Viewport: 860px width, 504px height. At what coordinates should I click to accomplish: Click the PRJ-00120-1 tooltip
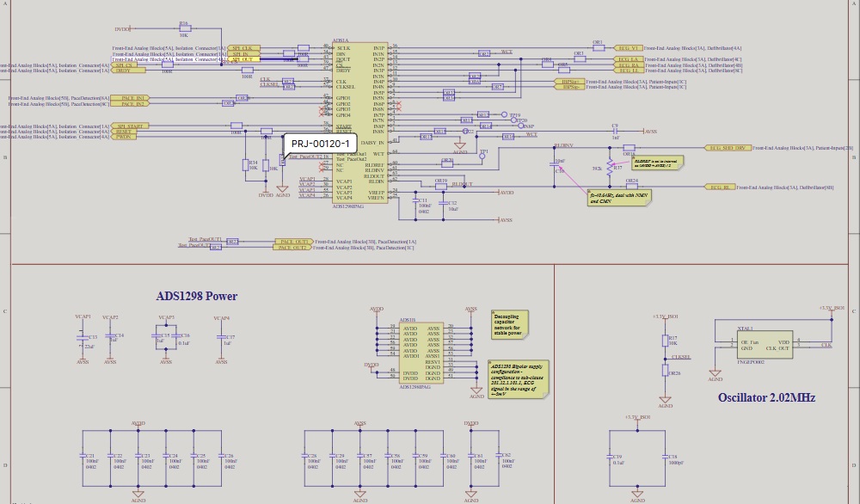(320, 144)
